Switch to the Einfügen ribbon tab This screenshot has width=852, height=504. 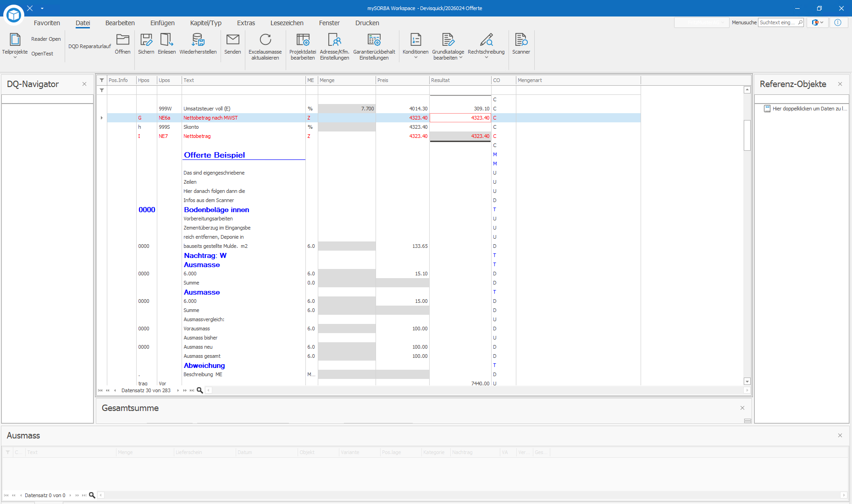(162, 23)
